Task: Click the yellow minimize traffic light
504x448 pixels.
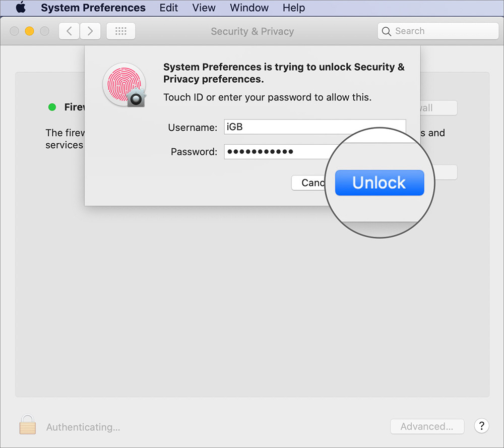Action: coord(29,31)
